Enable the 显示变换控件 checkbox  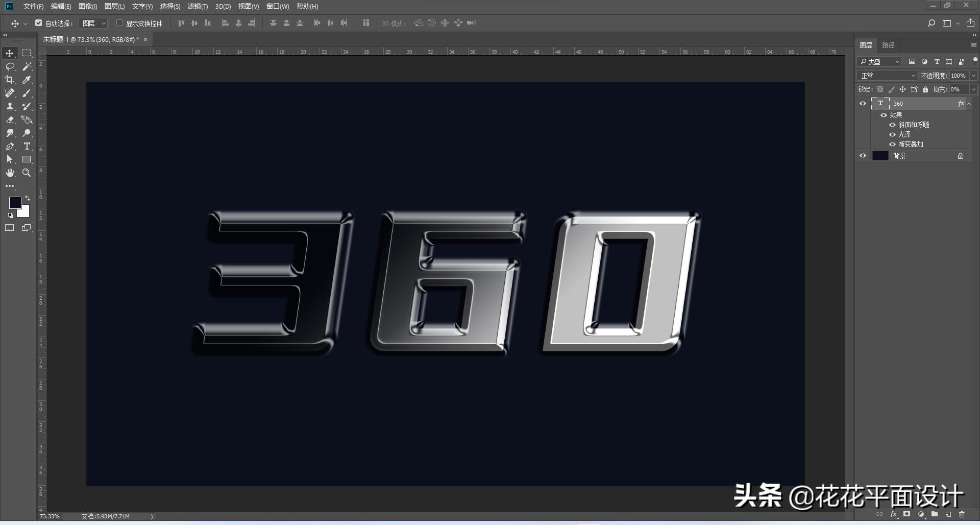coord(119,23)
